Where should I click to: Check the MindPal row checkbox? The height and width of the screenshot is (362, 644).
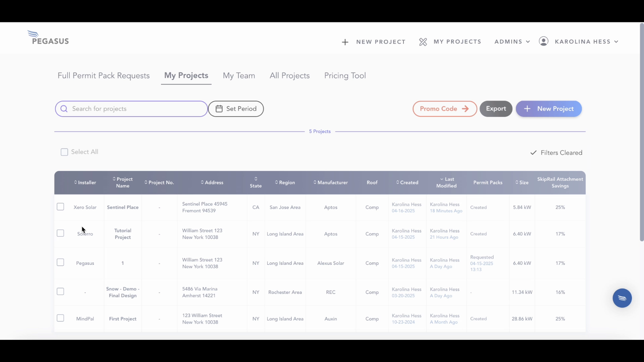click(60, 318)
